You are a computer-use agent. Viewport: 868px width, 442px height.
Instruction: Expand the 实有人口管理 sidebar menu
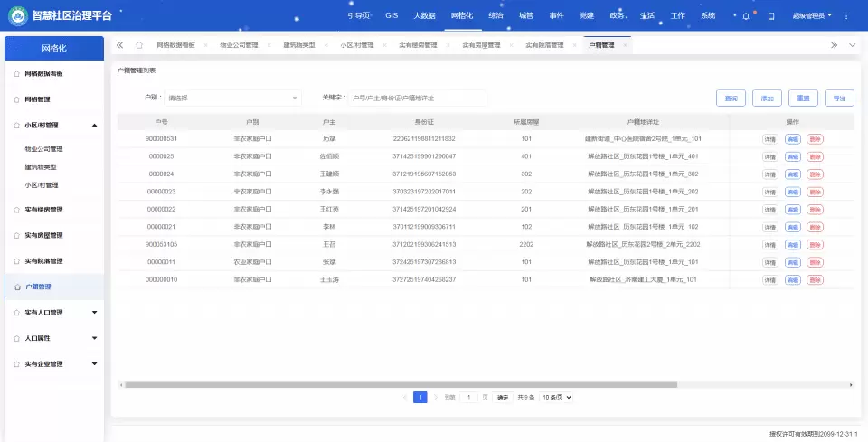click(95, 313)
